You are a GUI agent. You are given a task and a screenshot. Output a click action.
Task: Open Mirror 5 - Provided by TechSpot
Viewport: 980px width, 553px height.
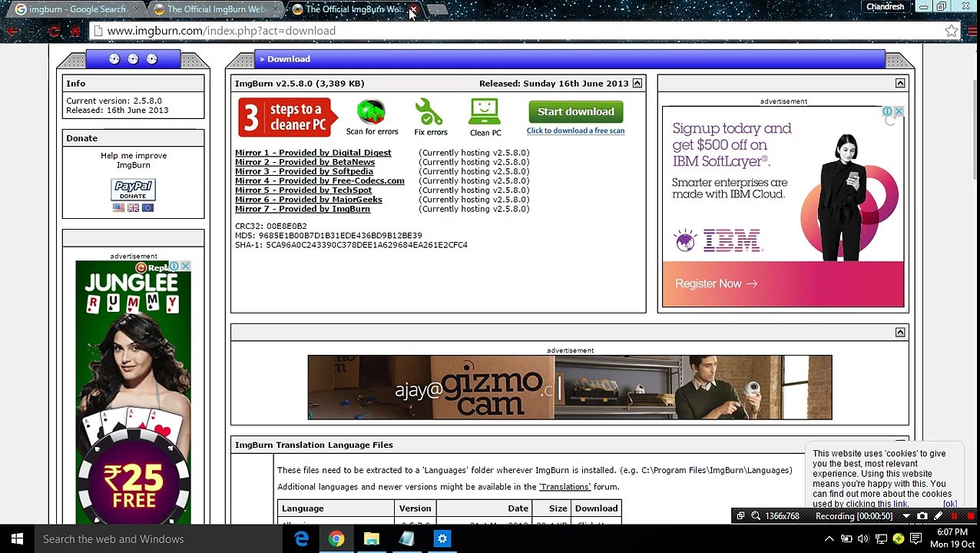click(x=303, y=190)
